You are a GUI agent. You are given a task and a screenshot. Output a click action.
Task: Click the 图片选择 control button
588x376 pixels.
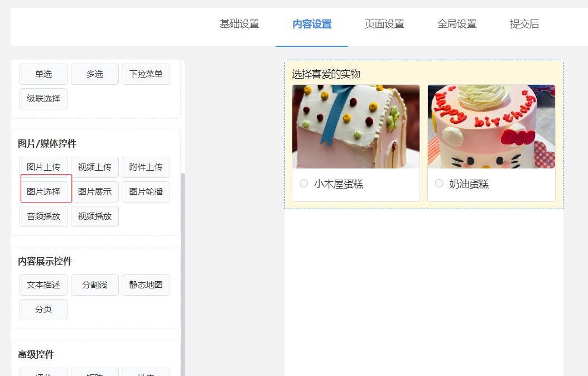click(44, 191)
